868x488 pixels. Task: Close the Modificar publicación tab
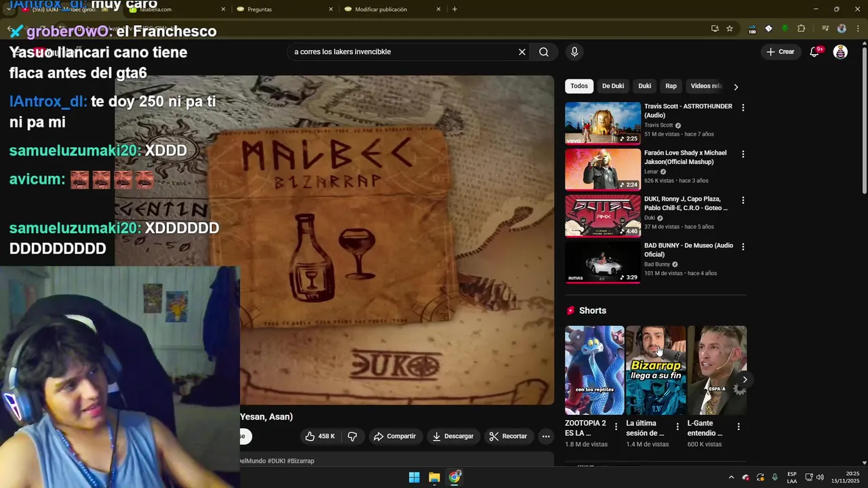pyautogui.click(x=438, y=9)
